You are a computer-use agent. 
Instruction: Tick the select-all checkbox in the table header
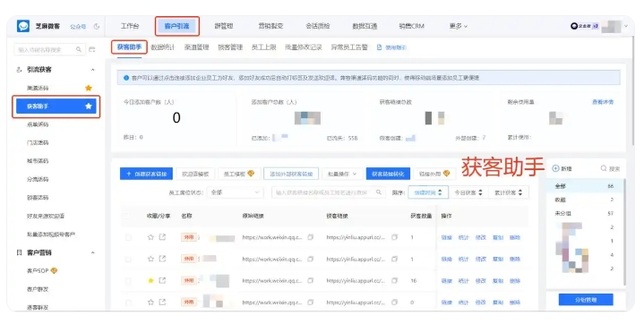pyautogui.click(x=128, y=216)
